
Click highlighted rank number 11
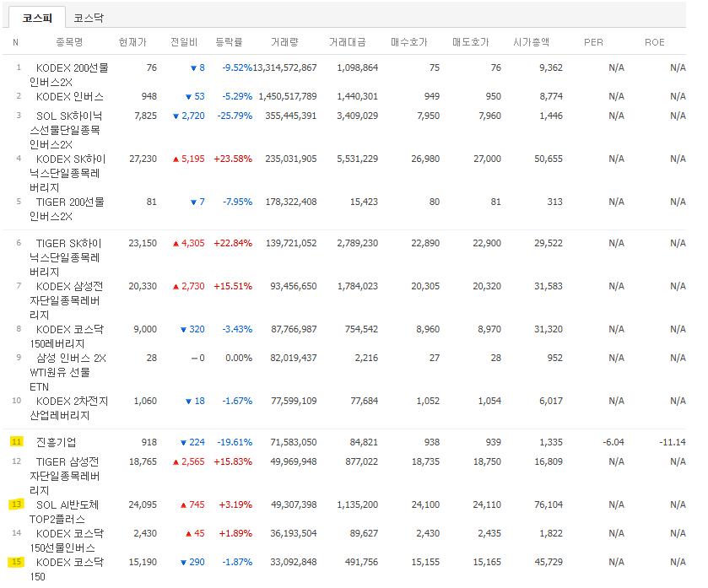17,442
